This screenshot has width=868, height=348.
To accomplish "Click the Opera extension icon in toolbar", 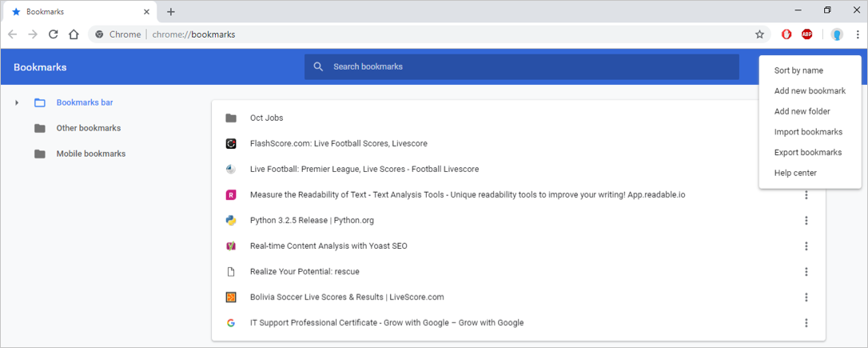I will [x=786, y=34].
